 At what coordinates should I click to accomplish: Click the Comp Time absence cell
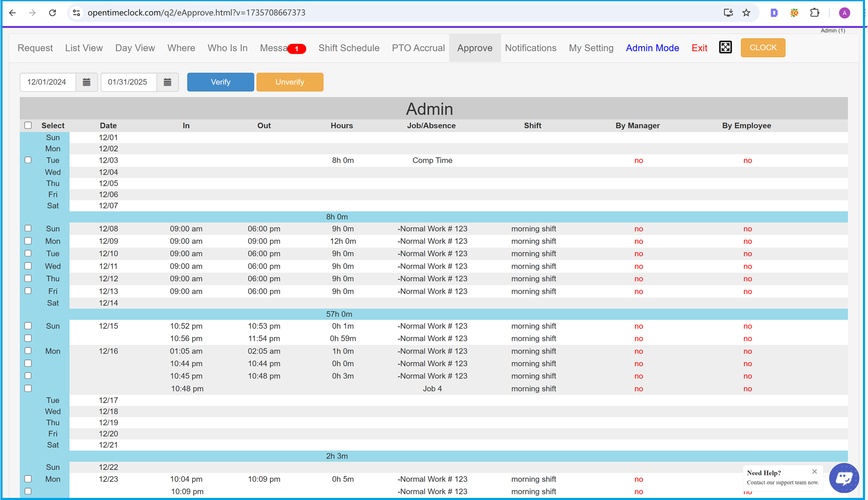click(x=432, y=161)
